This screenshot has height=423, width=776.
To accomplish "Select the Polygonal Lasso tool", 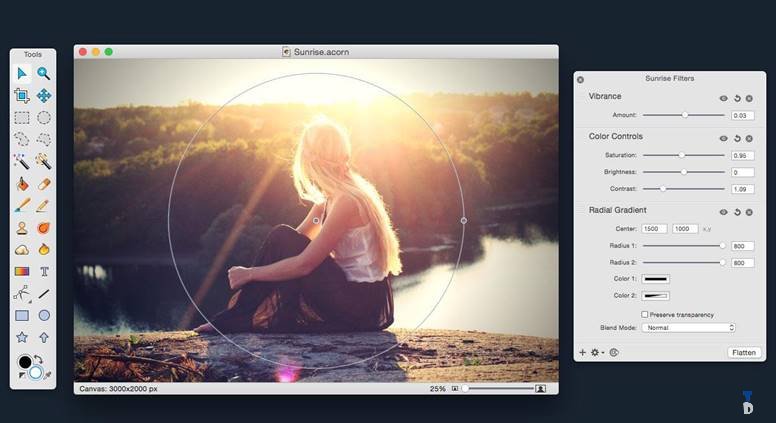I will pos(44,140).
